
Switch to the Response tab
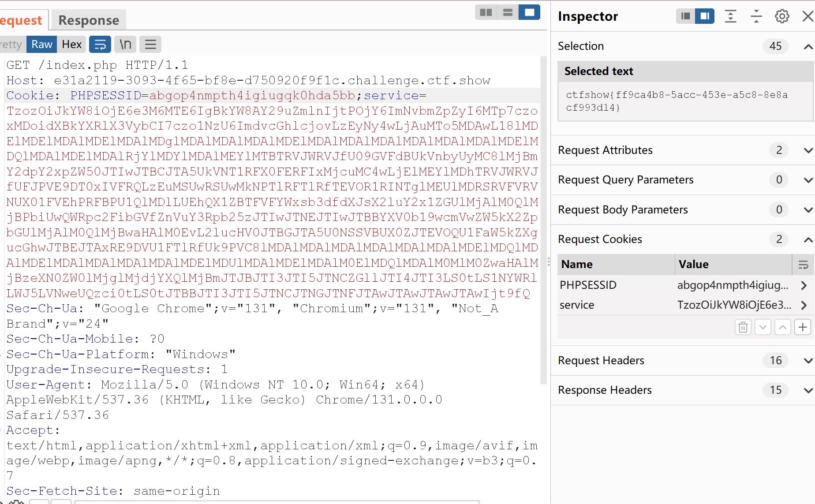(89, 20)
